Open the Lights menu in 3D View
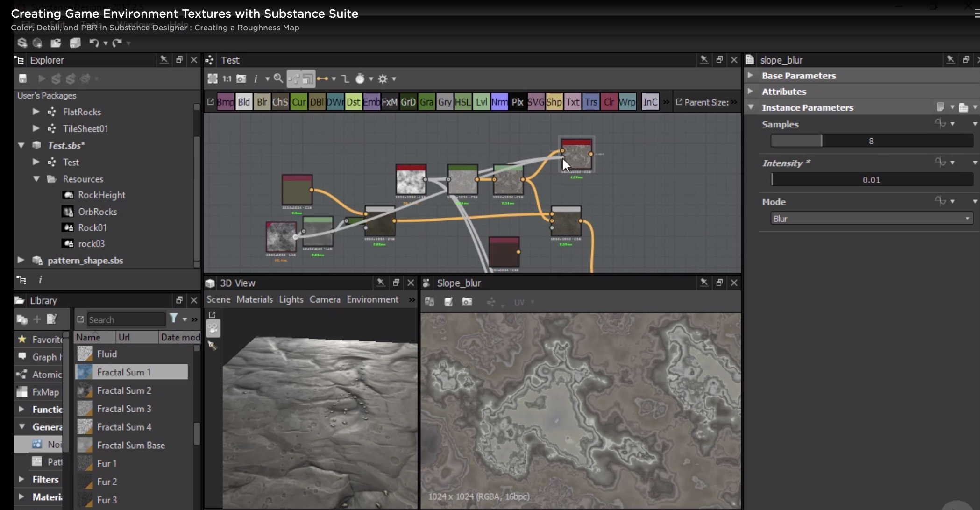The height and width of the screenshot is (510, 980). click(291, 299)
